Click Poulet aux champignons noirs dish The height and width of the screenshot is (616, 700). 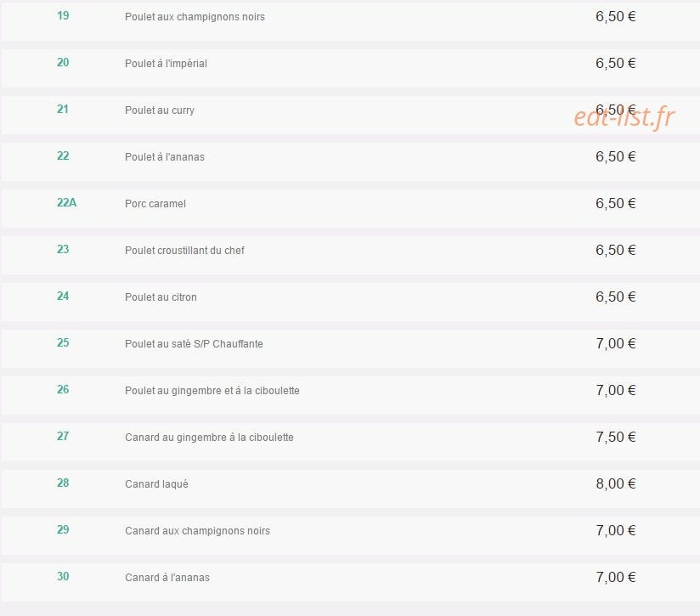point(195,17)
